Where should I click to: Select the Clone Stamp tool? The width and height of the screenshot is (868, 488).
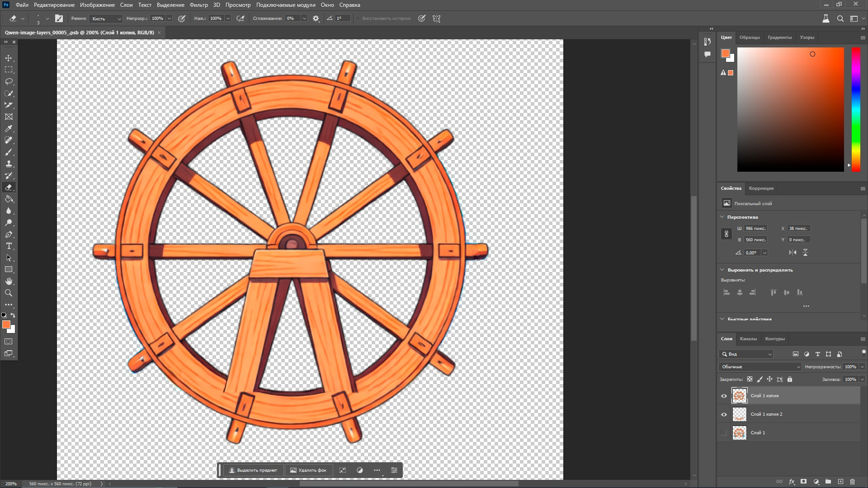click(9, 164)
